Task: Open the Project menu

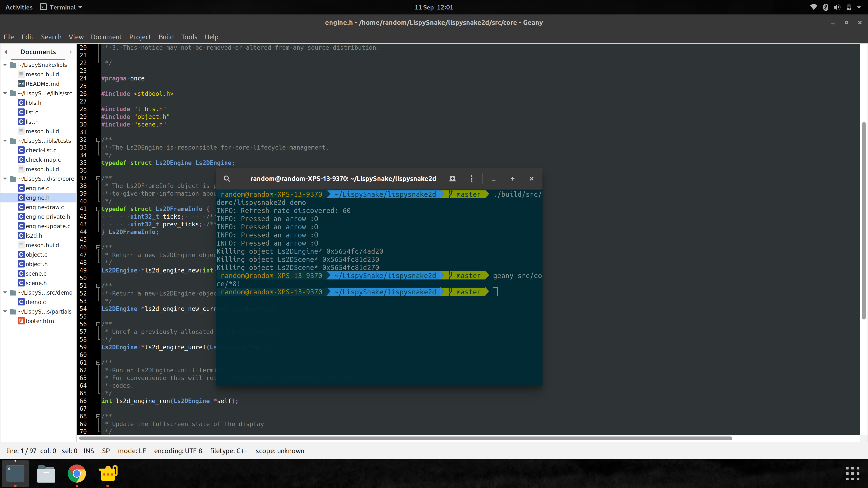Action: (x=140, y=37)
